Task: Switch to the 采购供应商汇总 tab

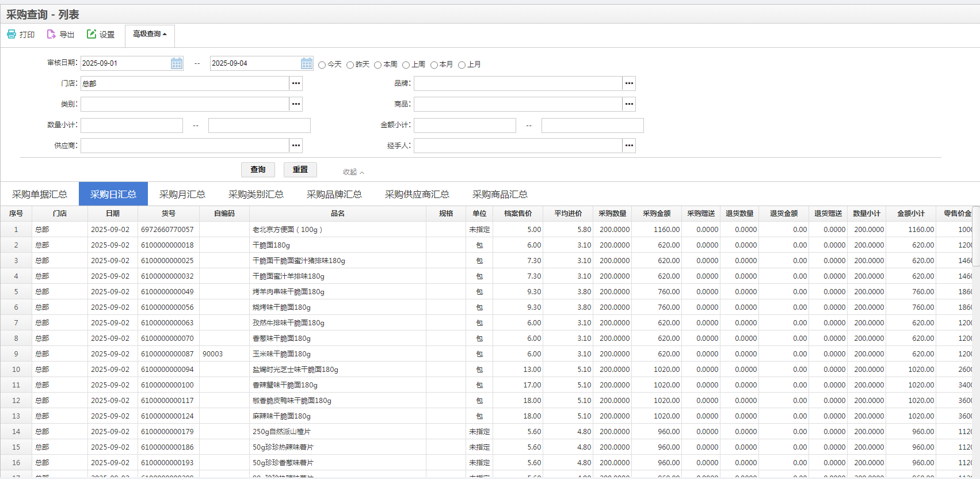Action: (x=417, y=195)
